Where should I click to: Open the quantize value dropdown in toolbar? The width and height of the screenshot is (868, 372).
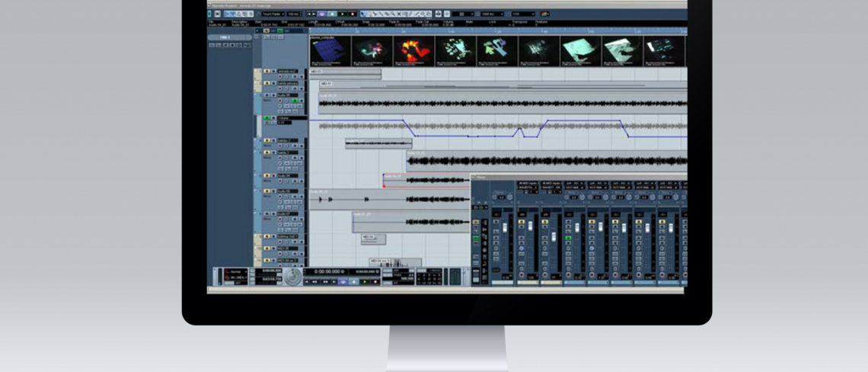click(x=522, y=14)
